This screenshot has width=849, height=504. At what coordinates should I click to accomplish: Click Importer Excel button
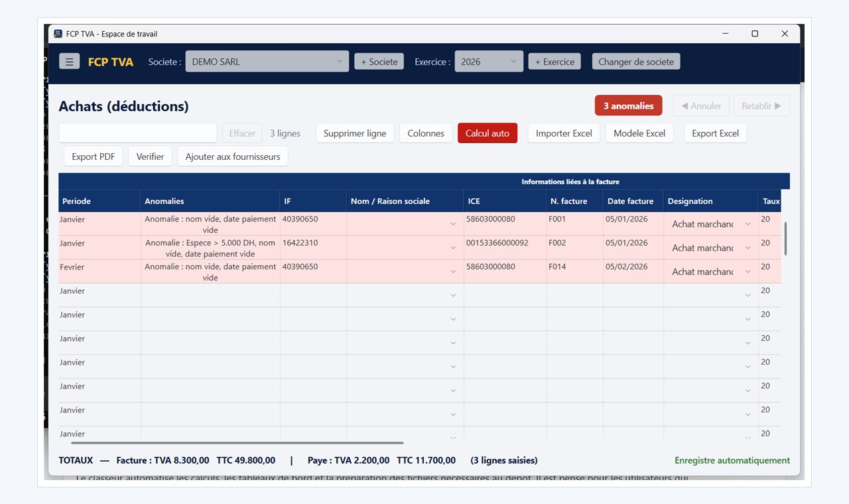click(x=564, y=133)
